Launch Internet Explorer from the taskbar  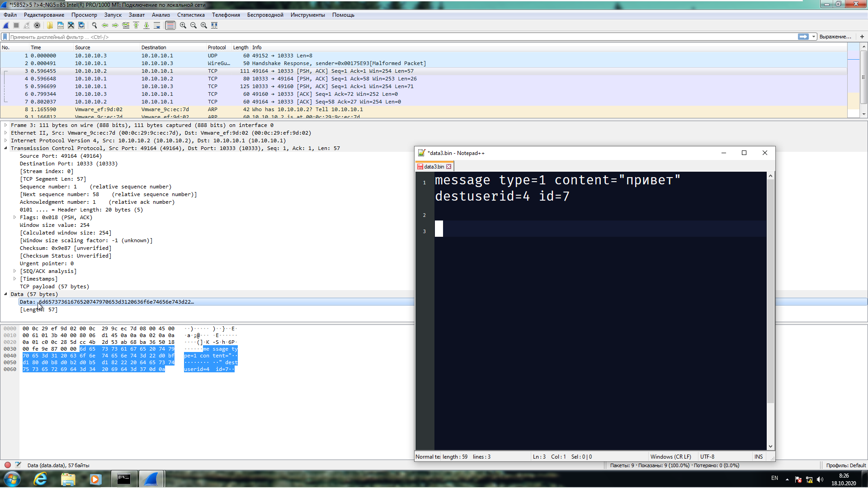(40, 479)
